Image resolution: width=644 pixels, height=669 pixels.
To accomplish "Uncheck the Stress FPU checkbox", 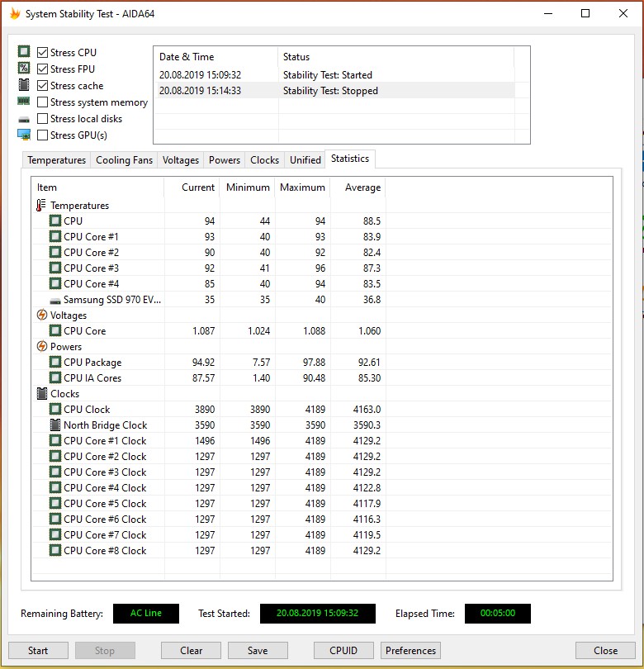I will coord(42,69).
